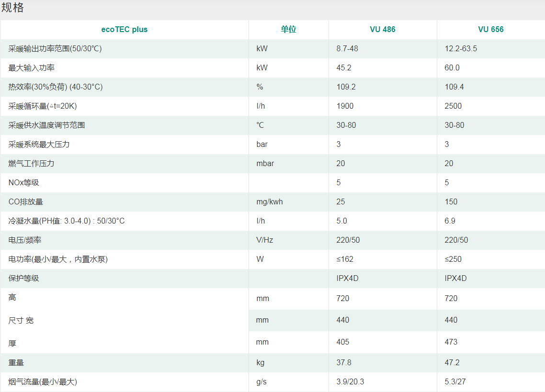
Task: Select the ecoTEC plus column header
Action: click(125, 30)
